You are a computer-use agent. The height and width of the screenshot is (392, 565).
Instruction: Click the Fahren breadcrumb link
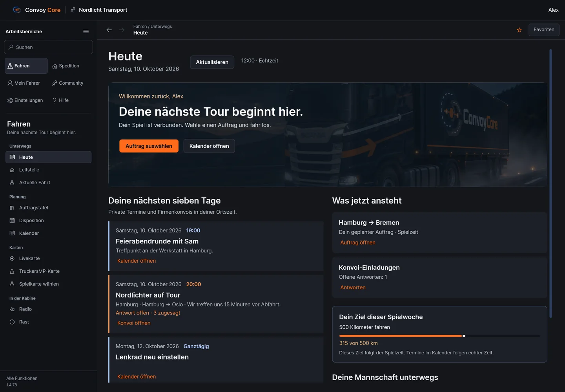tap(140, 27)
